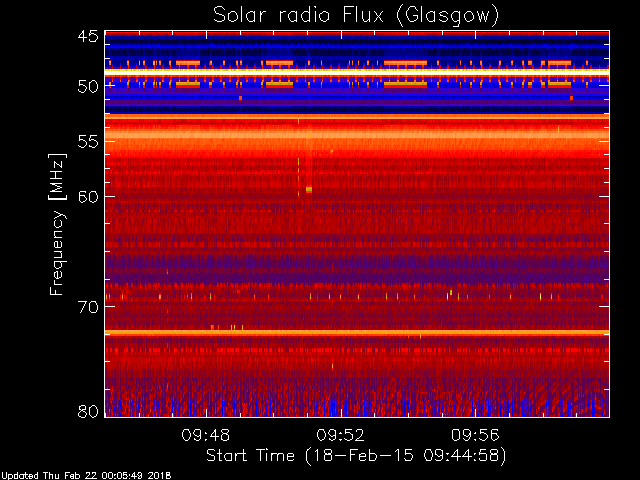Click the 'Updated Thu Feb 22 00:05:49 2018' text
Screen dimensions: 640x480
(x=86, y=476)
